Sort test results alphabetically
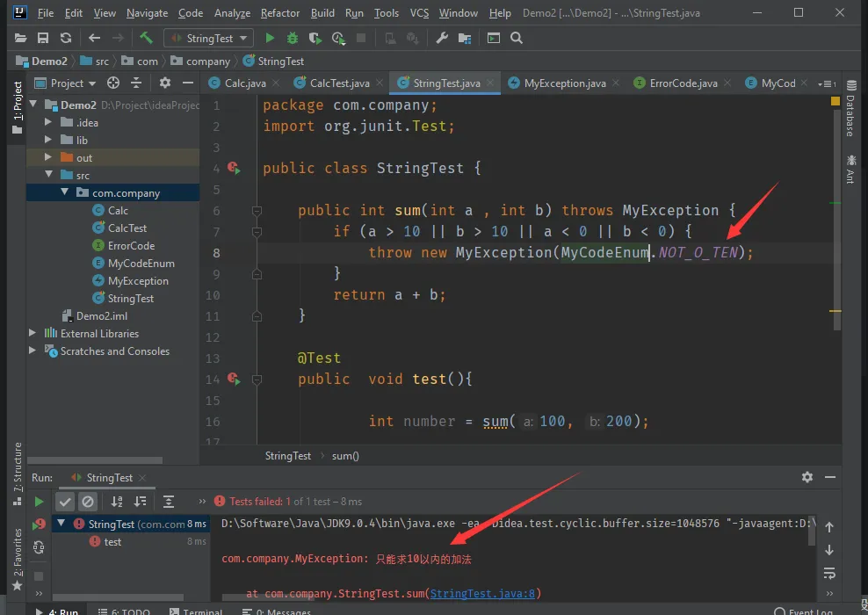 [117, 502]
